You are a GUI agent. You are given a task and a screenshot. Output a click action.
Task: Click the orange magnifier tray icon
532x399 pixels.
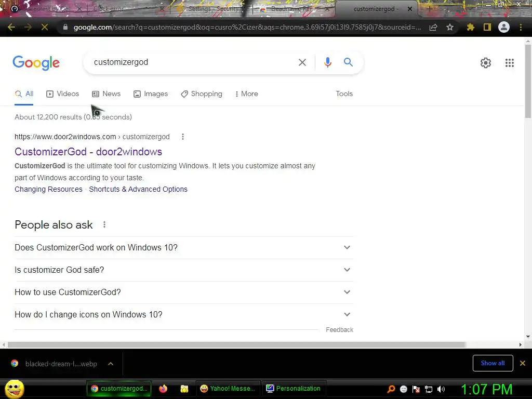click(x=391, y=389)
